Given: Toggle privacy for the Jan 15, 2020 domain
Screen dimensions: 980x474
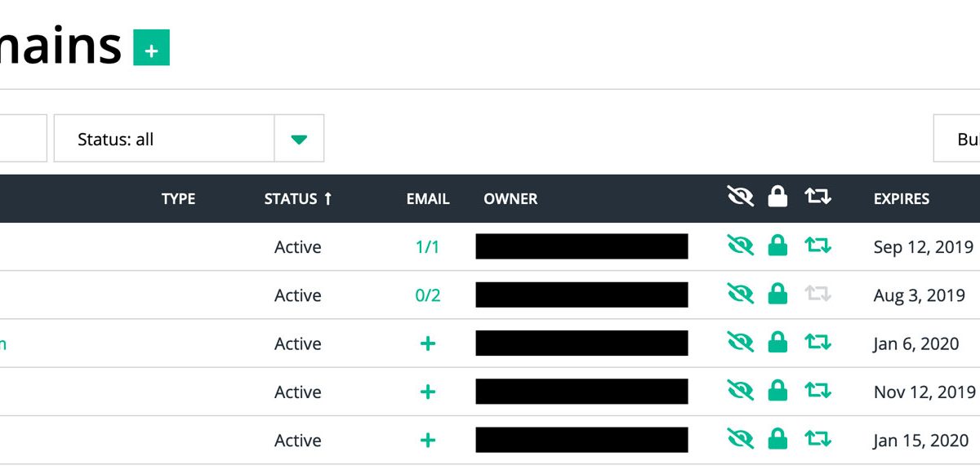Looking at the screenshot, I should pyautogui.click(x=740, y=439).
